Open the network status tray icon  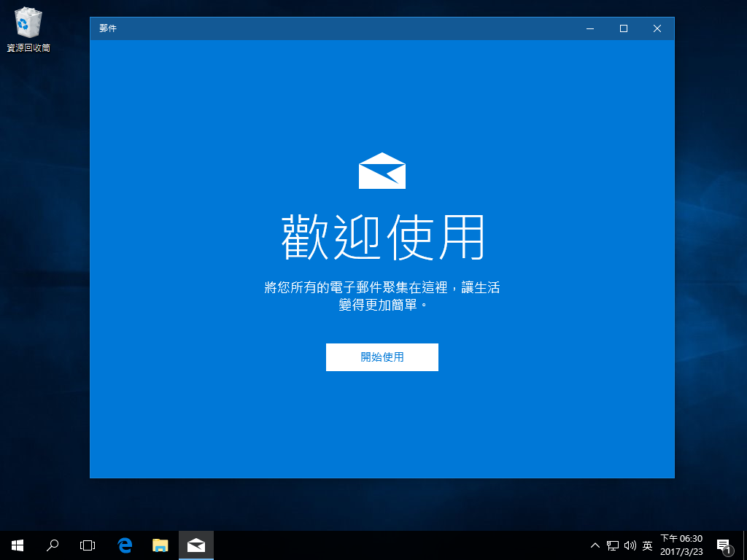(613, 545)
